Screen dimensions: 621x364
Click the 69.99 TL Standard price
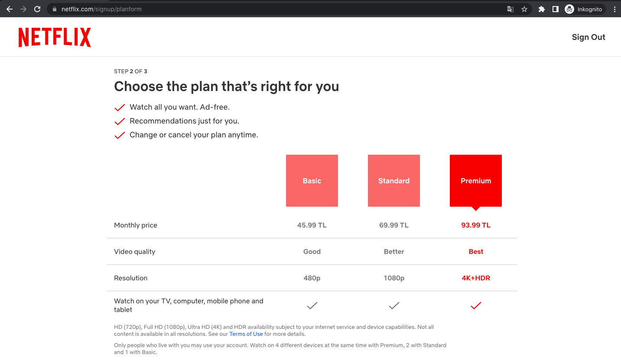point(394,225)
